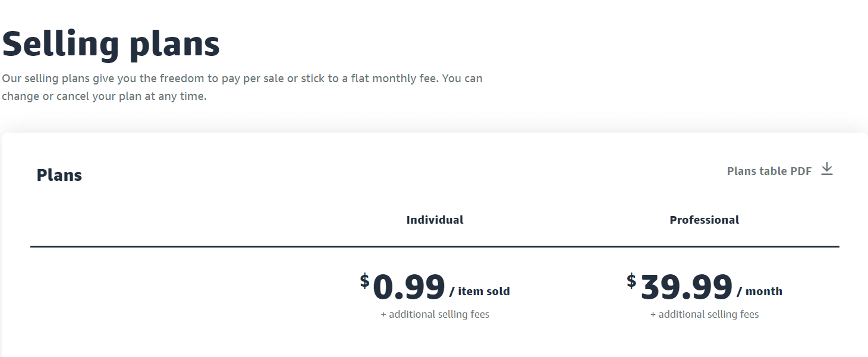This screenshot has width=868, height=357.
Task: Open additional selling fees under Individual plan
Action: click(x=435, y=314)
